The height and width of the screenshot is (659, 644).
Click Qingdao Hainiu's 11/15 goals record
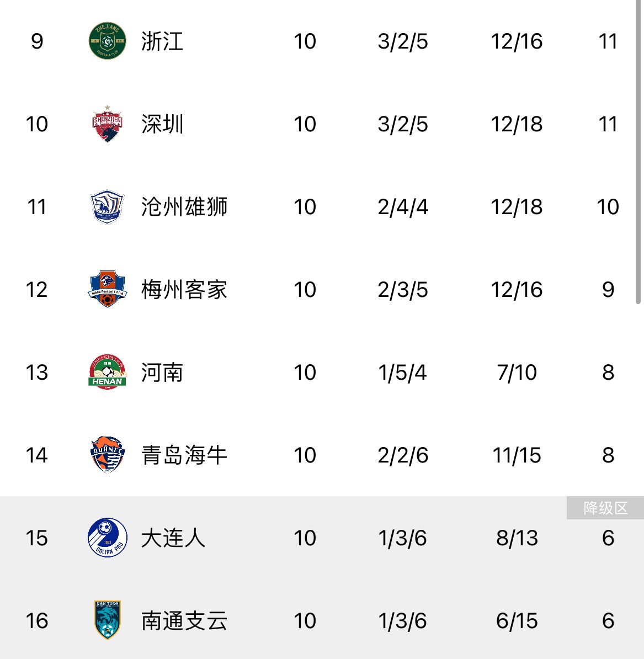tap(517, 455)
